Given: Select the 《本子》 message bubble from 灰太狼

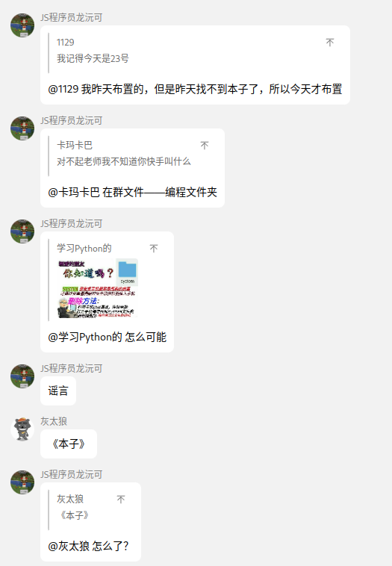Looking at the screenshot, I should (x=69, y=444).
